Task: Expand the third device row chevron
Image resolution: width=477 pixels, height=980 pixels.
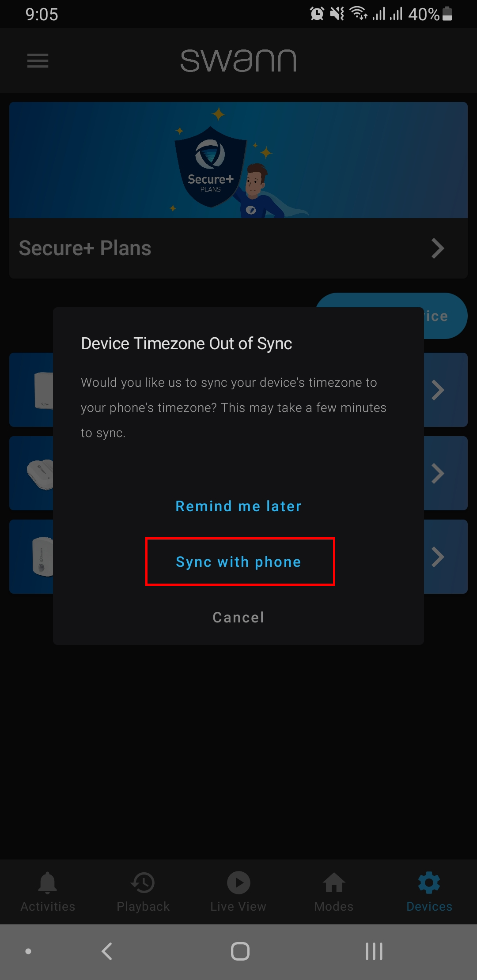Action: [438, 557]
